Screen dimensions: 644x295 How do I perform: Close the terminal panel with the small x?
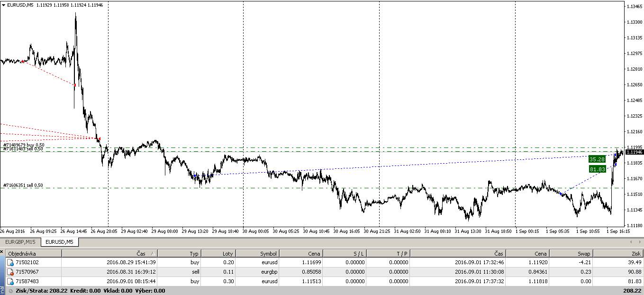point(2,252)
